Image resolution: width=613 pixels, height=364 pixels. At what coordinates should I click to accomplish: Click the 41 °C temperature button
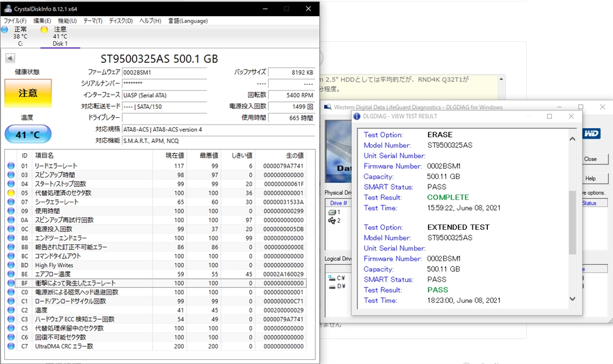tap(28, 135)
